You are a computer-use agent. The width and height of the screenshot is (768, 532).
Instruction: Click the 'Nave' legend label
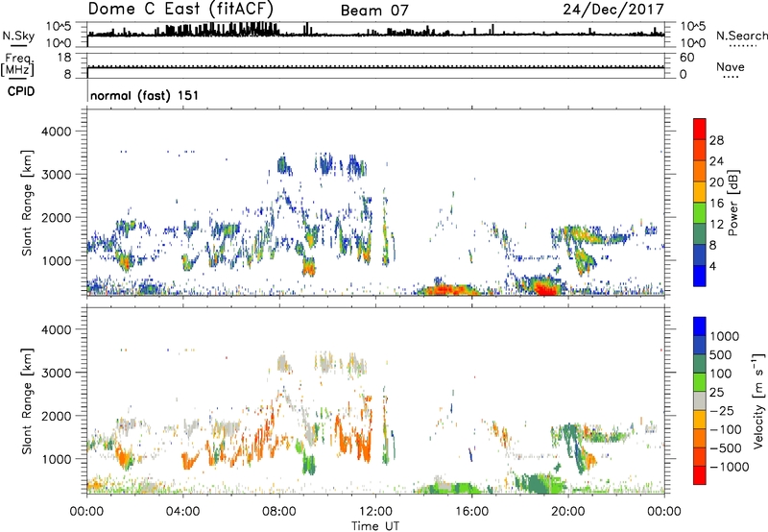tap(731, 66)
